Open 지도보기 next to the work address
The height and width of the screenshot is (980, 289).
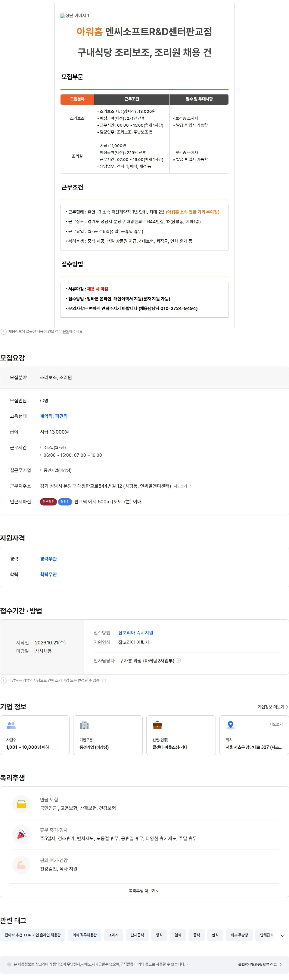180,486
